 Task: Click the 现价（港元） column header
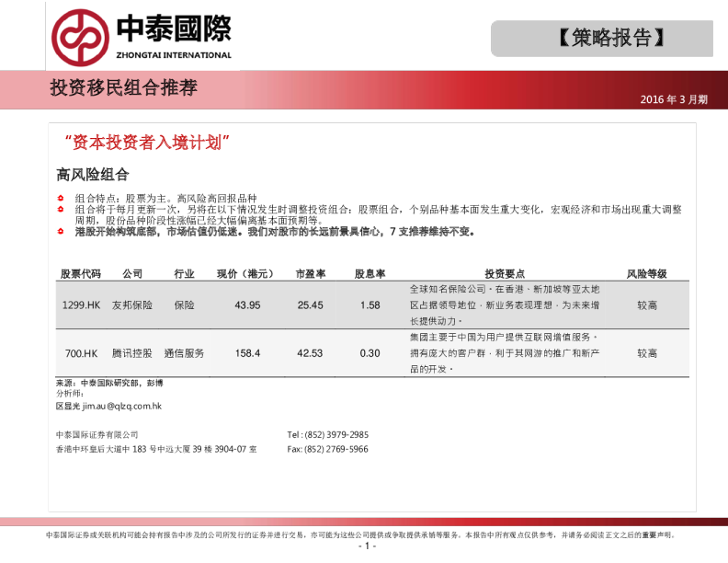[x=247, y=273]
